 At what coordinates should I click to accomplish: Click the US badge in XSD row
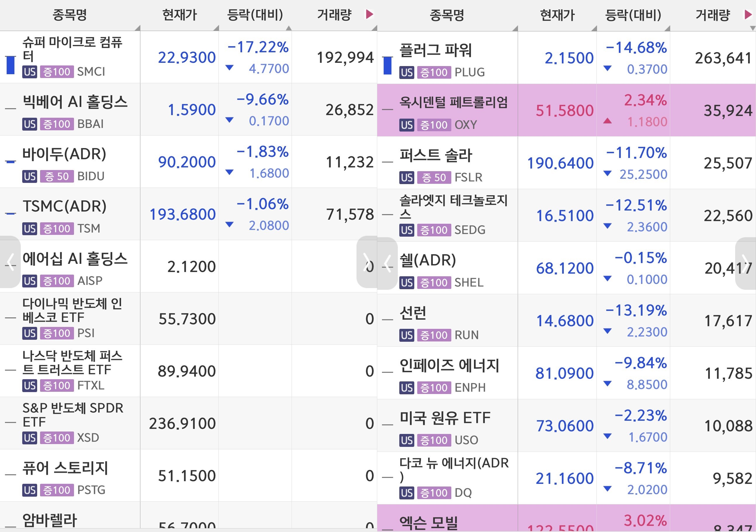coord(30,438)
